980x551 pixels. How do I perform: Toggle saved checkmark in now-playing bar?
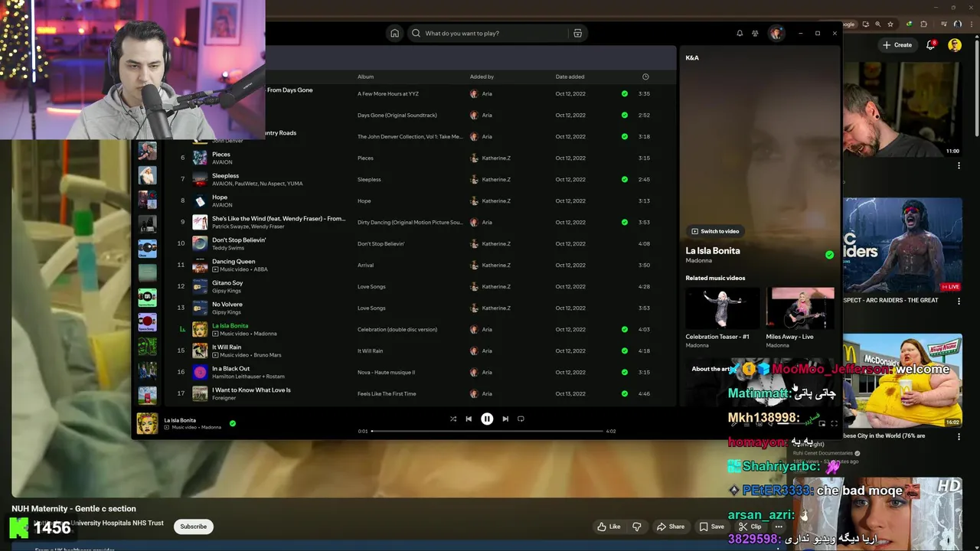click(x=233, y=422)
